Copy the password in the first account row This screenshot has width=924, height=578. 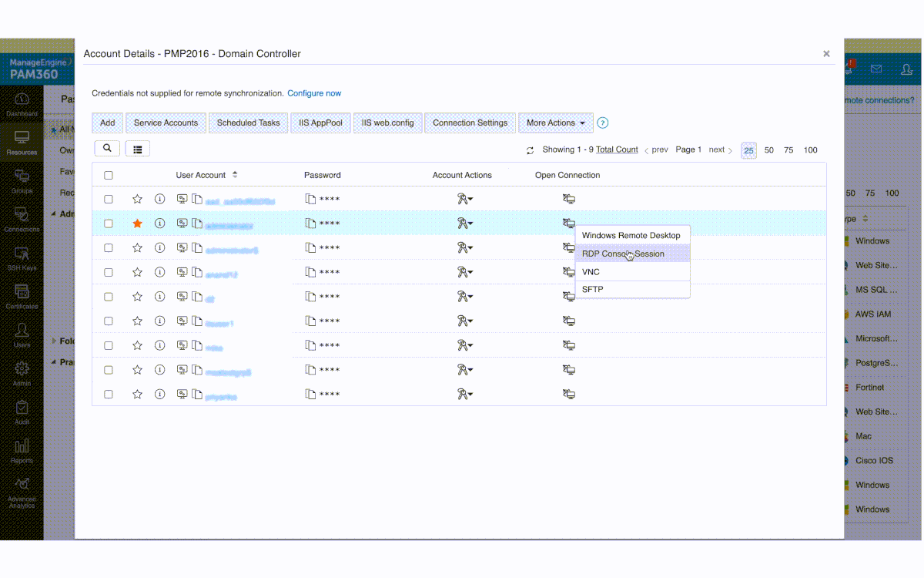[x=310, y=199]
